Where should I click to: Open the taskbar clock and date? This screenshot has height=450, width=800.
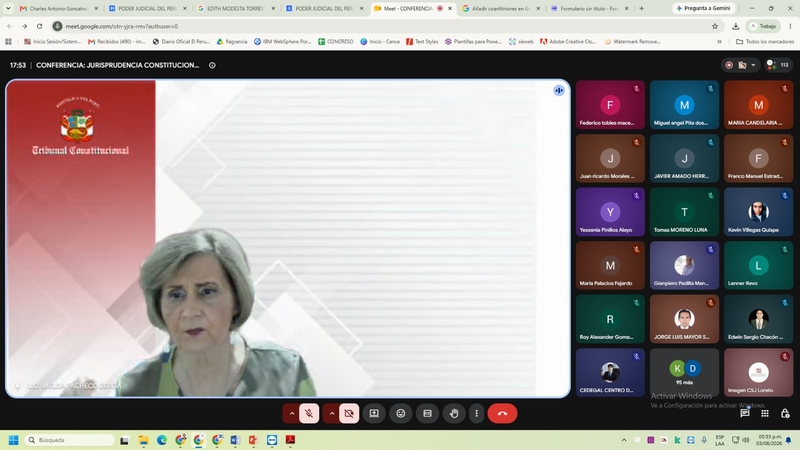768,440
